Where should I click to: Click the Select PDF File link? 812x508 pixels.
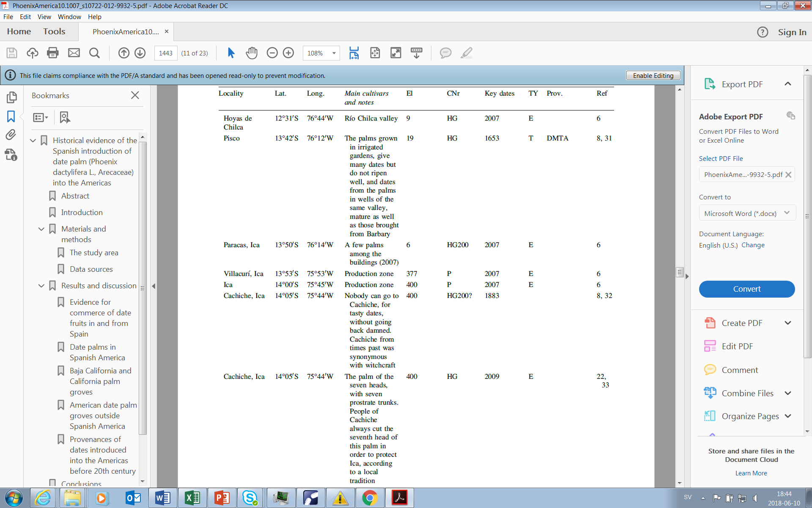(721, 159)
